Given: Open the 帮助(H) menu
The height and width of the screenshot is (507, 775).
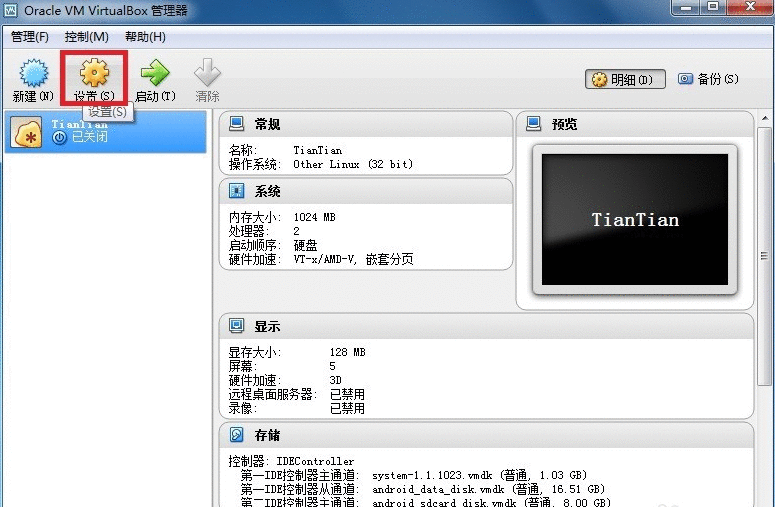Looking at the screenshot, I should 145,37.
